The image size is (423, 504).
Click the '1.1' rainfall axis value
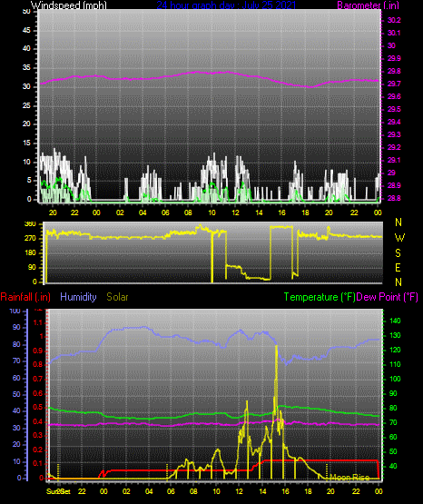(x=38, y=322)
